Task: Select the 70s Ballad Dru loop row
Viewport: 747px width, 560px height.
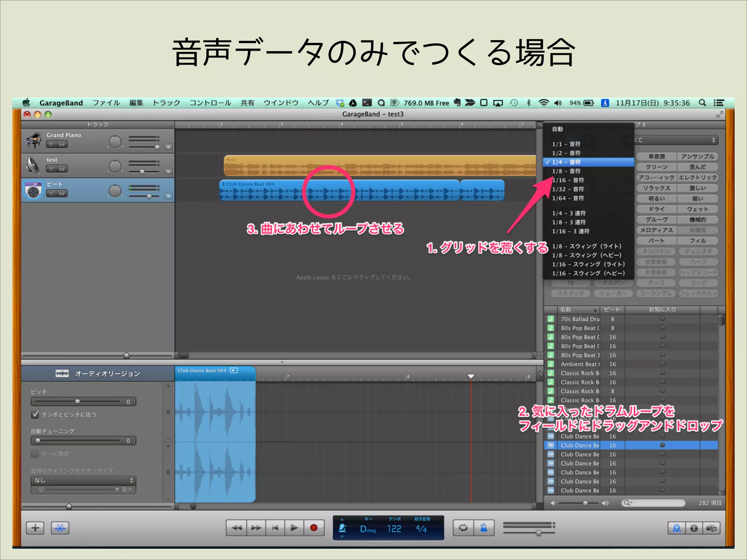Action: [631, 319]
